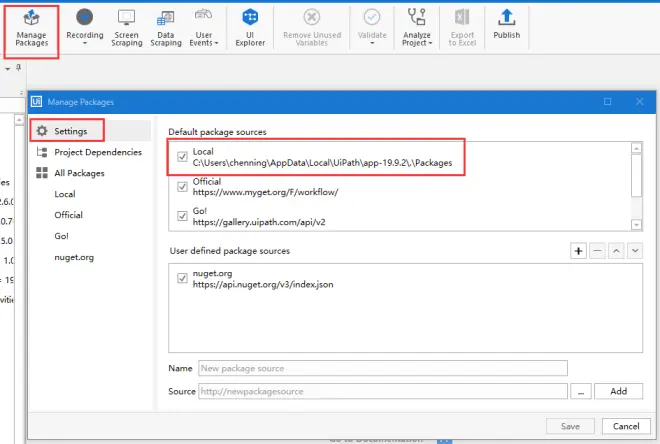Viewport: 660px width, 444px height.
Task: Close the Manage Packages dialog
Action: (x=639, y=101)
